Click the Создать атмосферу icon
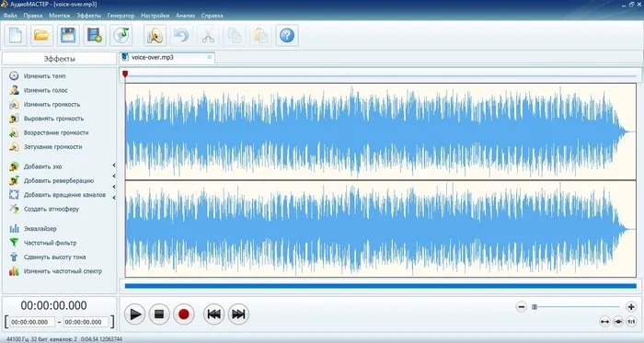Viewport: 644px width, 343px height. point(14,209)
